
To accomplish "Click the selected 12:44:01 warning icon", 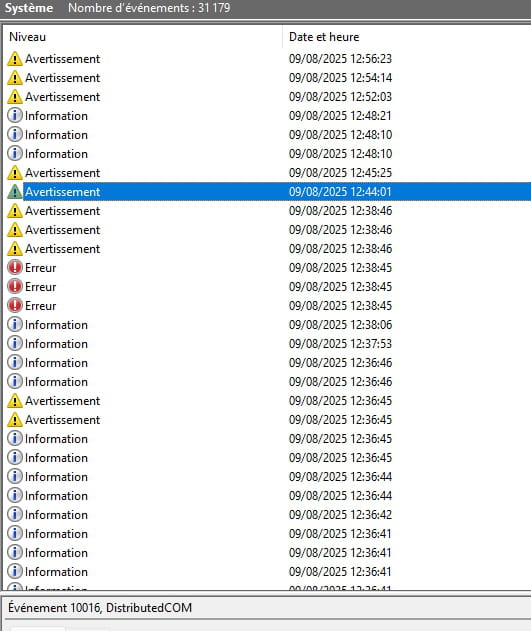I will point(15,192).
